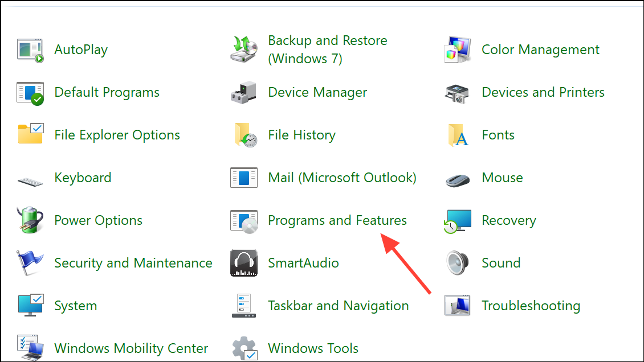644x362 pixels.
Task: Open the AutoPlay icon
Action: [x=30, y=50]
